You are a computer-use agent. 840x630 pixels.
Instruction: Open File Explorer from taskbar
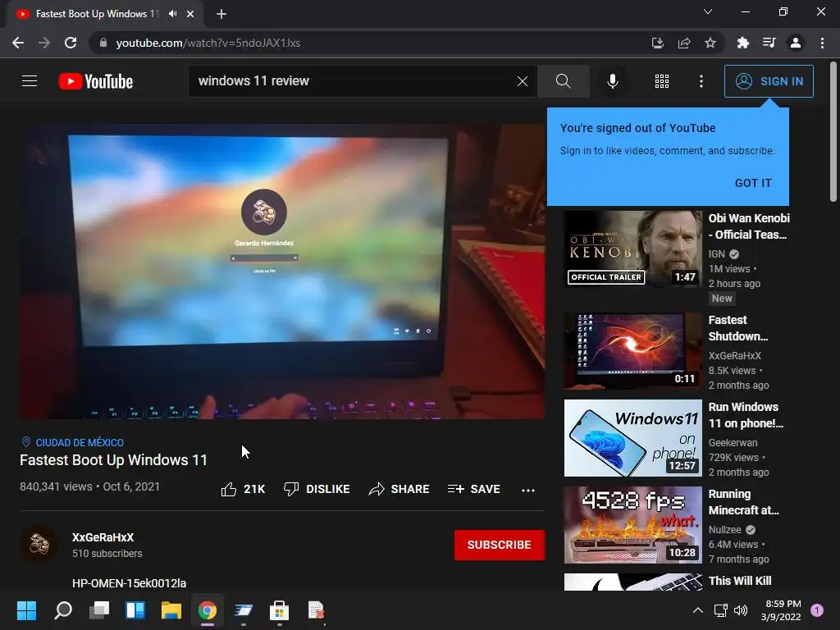click(x=171, y=610)
